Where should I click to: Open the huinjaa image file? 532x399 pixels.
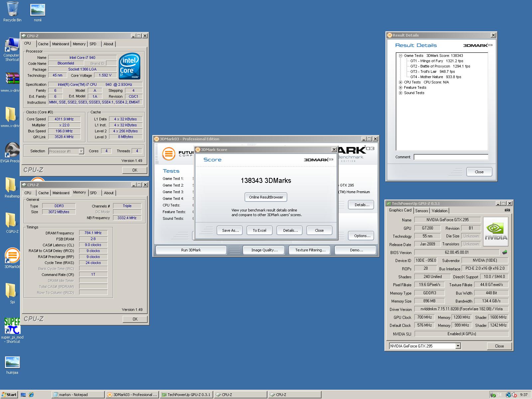coord(12,365)
